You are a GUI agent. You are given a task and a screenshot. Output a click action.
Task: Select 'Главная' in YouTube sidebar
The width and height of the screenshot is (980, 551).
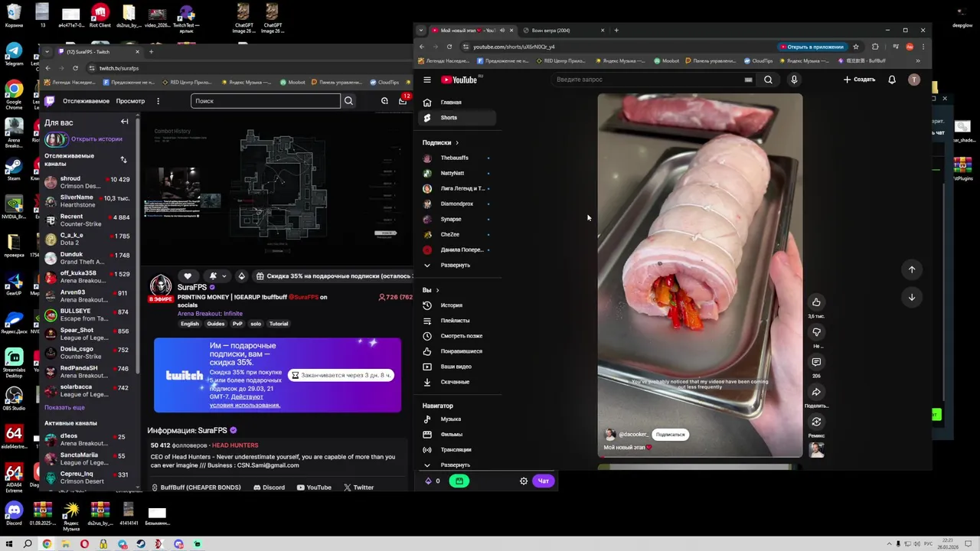pos(458,103)
